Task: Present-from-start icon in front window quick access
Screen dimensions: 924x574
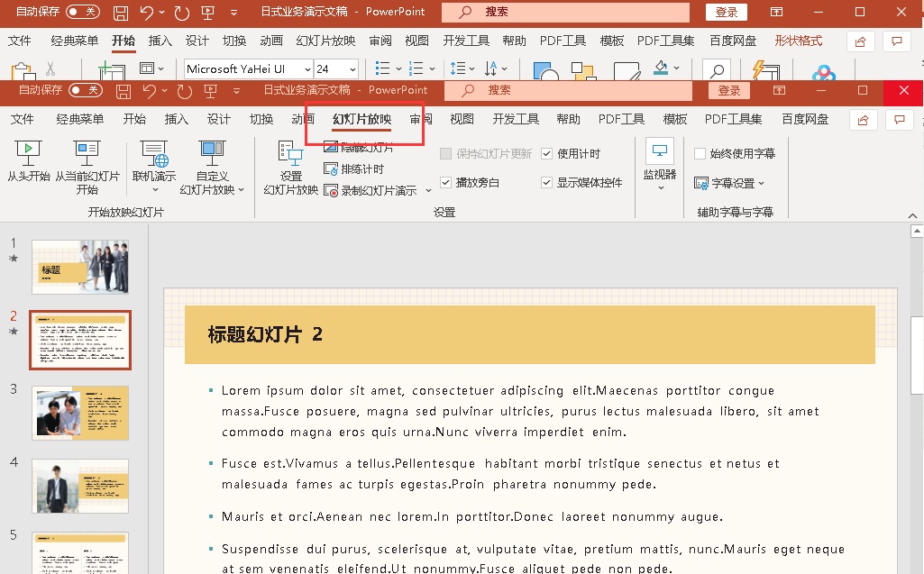Action: point(210,91)
